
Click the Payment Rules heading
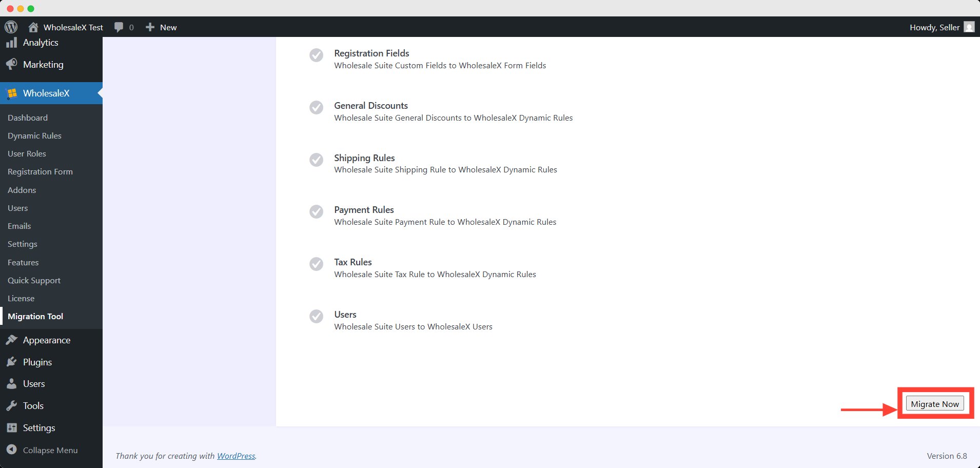pos(364,210)
